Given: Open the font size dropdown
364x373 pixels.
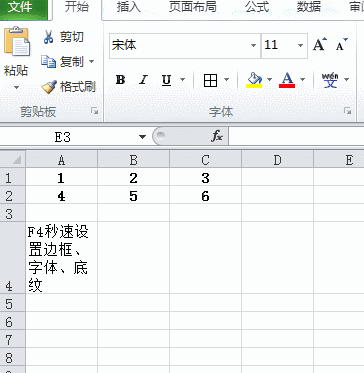Looking at the screenshot, I should tap(300, 45).
